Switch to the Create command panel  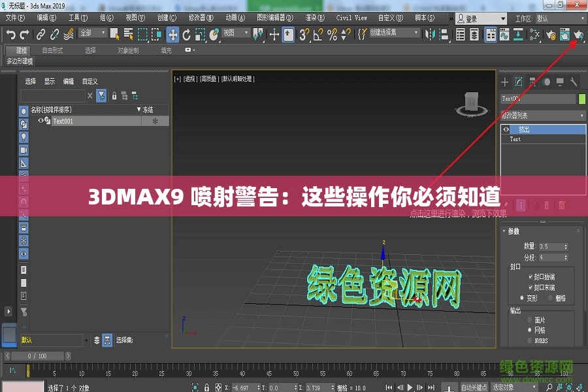(x=505, y=82)
